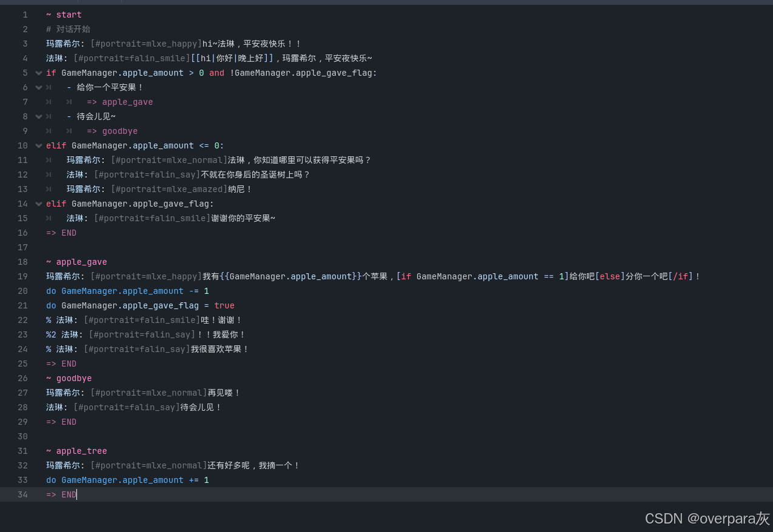The height and width of the screenshot is (532, 773).
Task: Click 'do GameManager.apple_amount += 1'
Action: 127,480
